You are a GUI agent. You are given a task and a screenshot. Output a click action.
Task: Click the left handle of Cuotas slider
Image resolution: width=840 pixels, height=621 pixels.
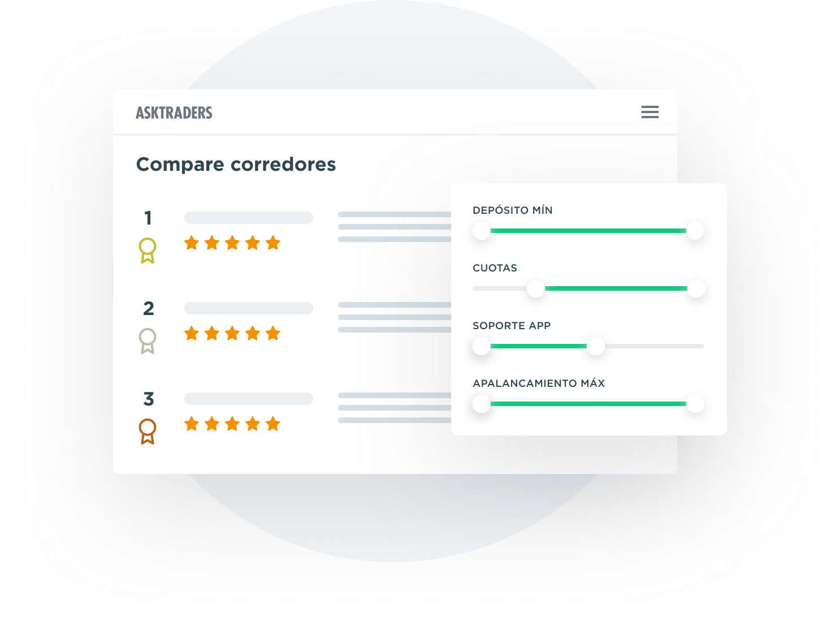coord(536,288)
